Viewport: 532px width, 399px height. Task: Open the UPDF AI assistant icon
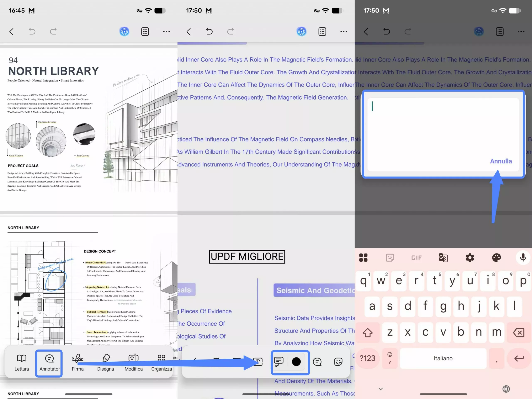pos(124,32)
